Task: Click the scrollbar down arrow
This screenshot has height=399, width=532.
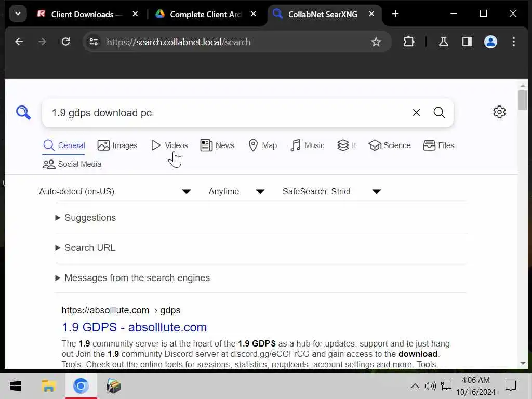Action: click(523, 363)
